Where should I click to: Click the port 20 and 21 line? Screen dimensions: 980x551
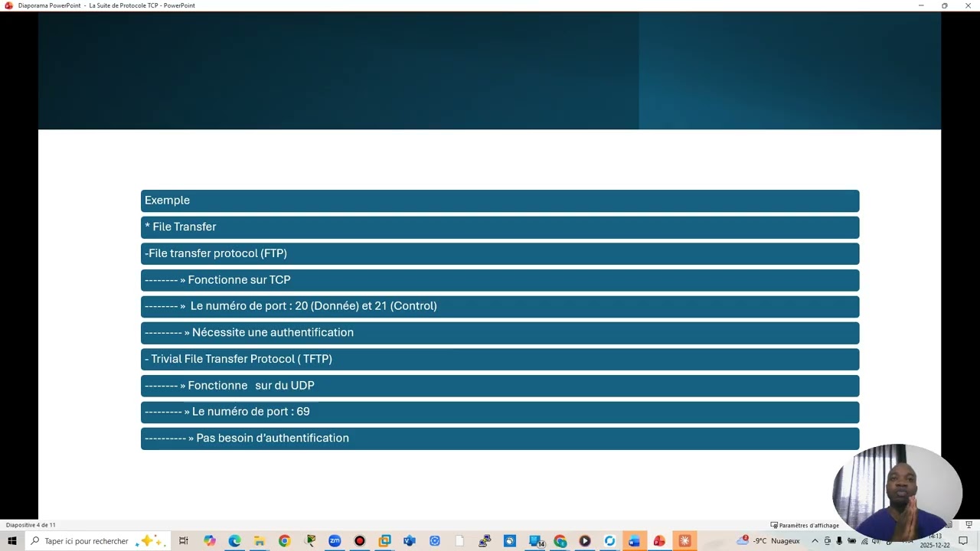pyautogui.click(x=500, y=306)
